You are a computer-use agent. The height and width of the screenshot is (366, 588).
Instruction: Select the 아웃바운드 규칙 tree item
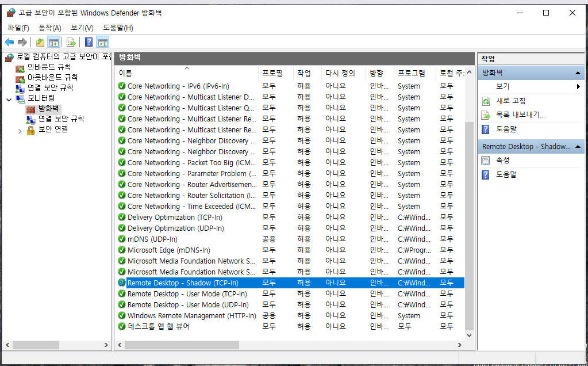pos(52,78)
